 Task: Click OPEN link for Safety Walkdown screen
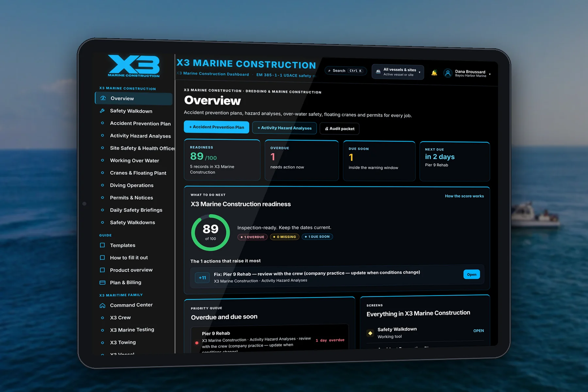point(479,331)
